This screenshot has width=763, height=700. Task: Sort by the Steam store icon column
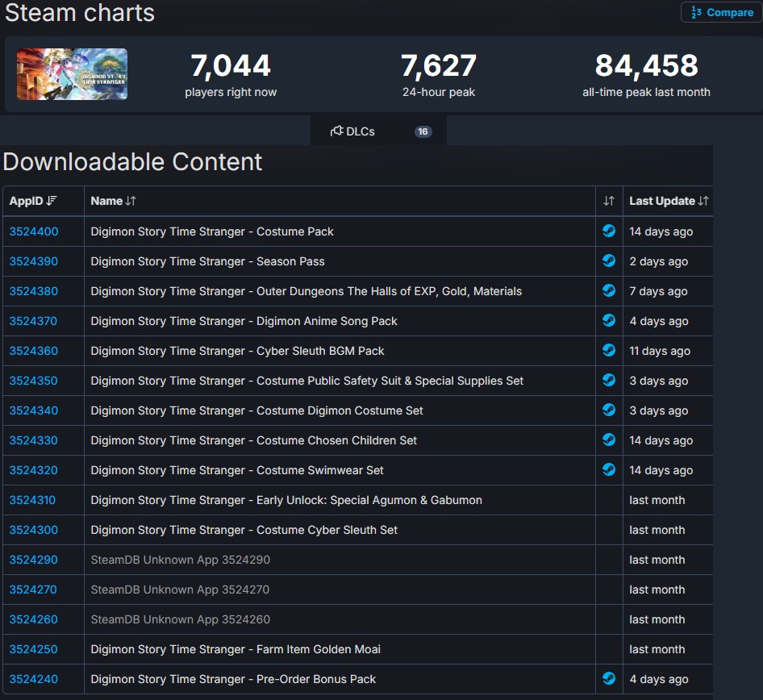click(609, 201)
